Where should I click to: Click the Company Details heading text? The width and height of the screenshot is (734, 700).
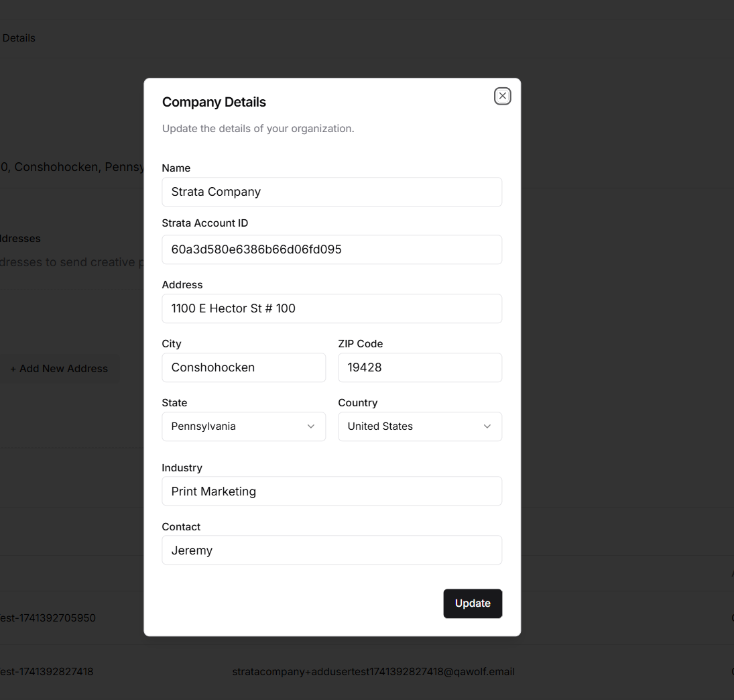pyautogui.click(x=214, y=102)
